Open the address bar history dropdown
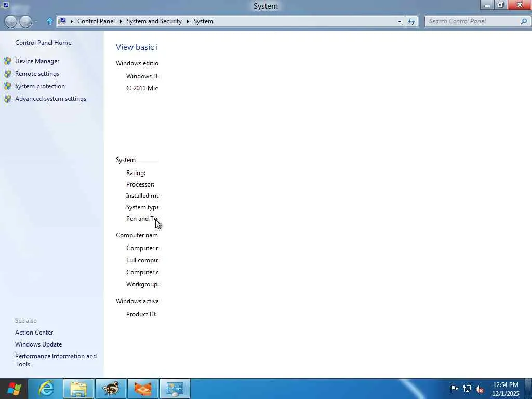532x399 pixels. pyautogui.click(x=400, y=21)
